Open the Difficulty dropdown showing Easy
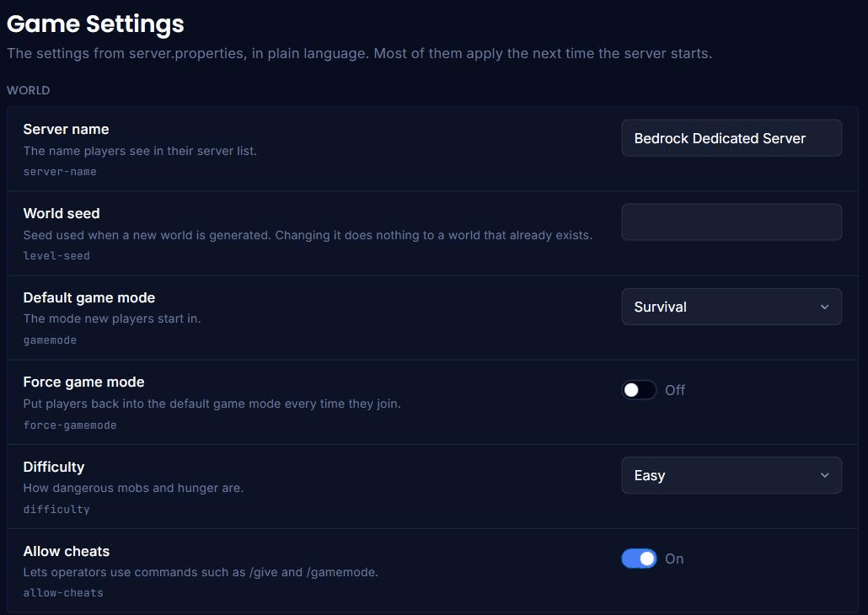This screenshot has width=868, height=615. pos(731,475)
